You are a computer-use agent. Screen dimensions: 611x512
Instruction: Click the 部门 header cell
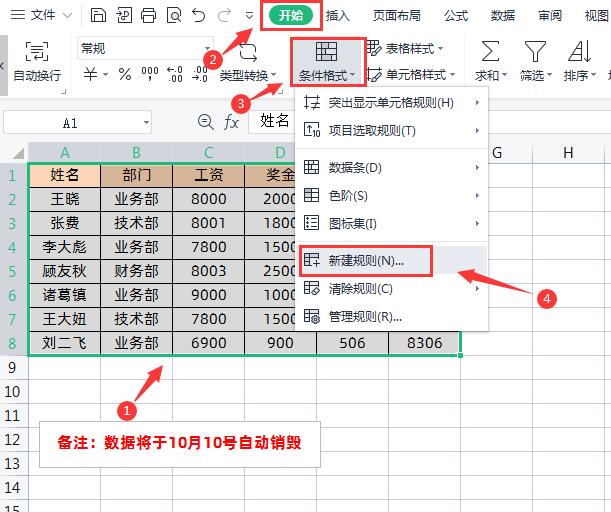pos(136,175)
